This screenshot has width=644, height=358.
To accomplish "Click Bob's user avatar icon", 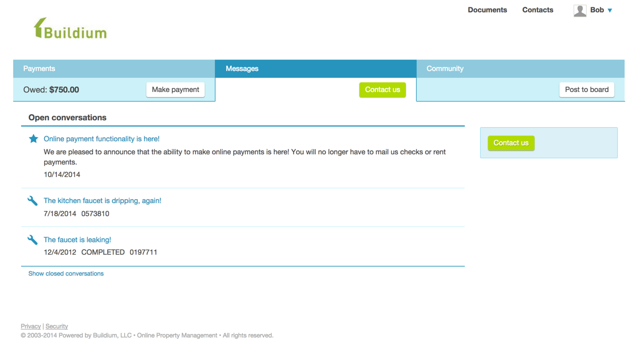I will [x=579, y=10].
